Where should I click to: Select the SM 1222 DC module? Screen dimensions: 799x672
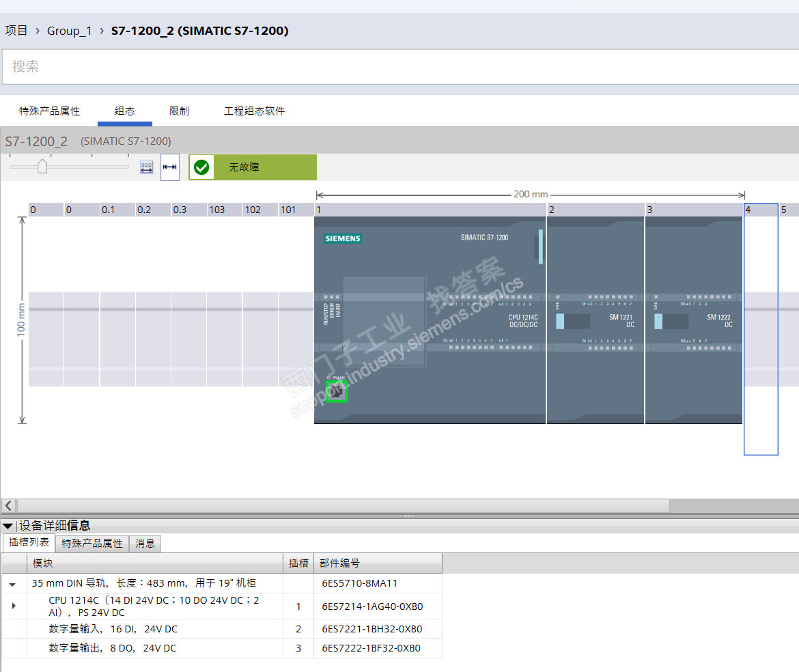click(694, 320)
